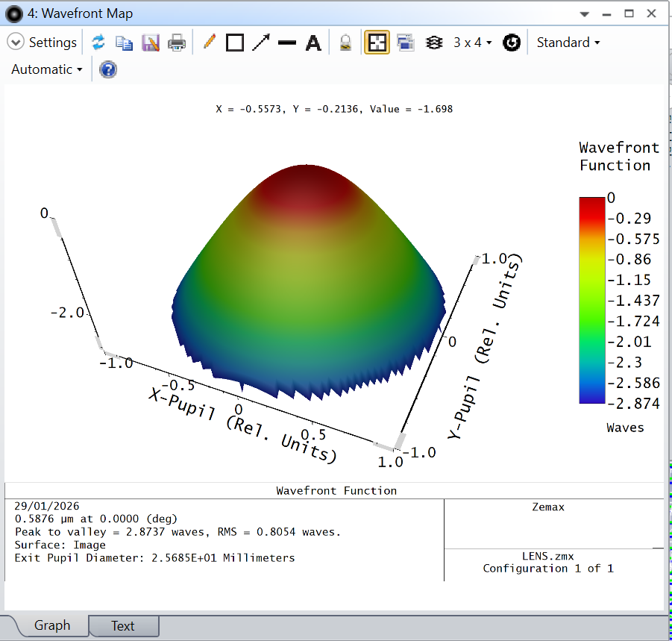Select the pencil annotation tool

(210, 43)
